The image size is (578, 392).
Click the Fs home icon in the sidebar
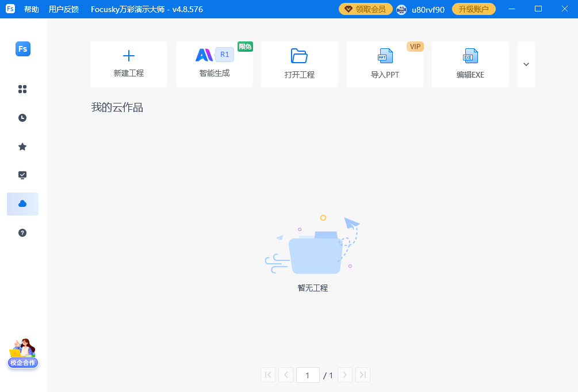pos(23,49)
